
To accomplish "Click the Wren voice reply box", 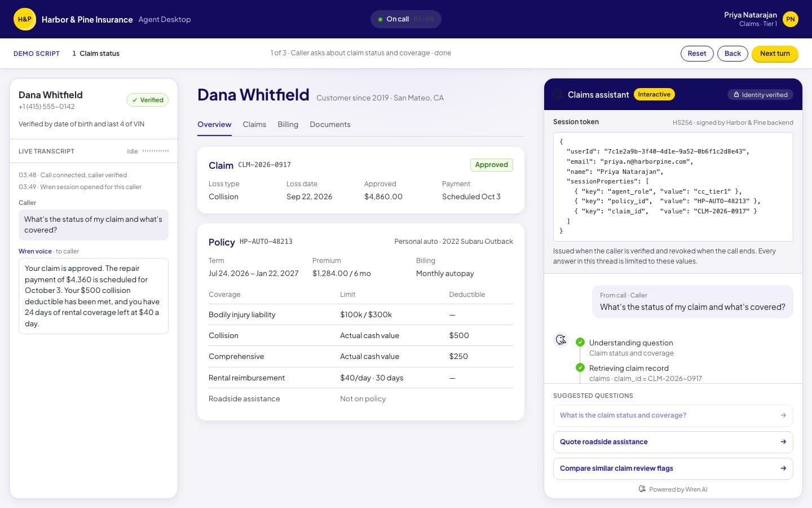I will [x=94, y=296].
